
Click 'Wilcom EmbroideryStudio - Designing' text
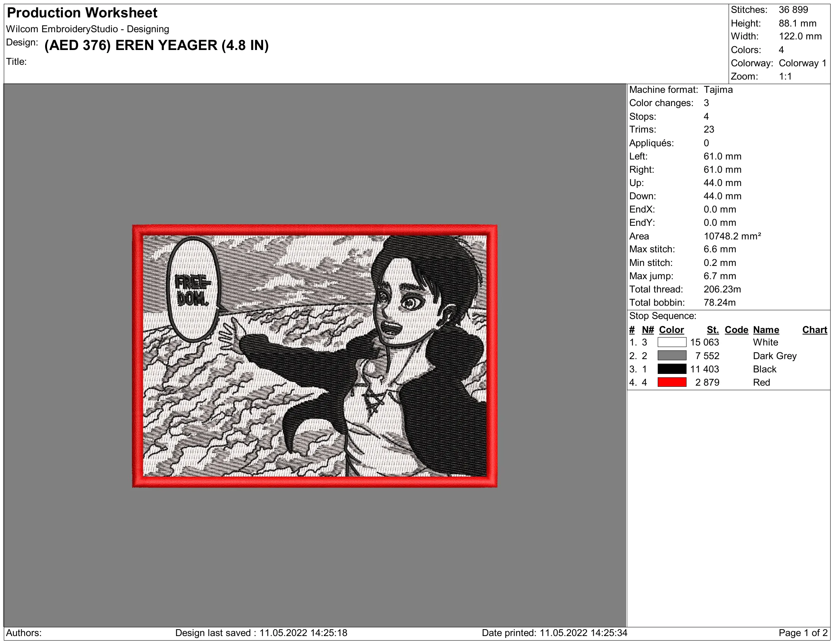[x=88, y=29]
